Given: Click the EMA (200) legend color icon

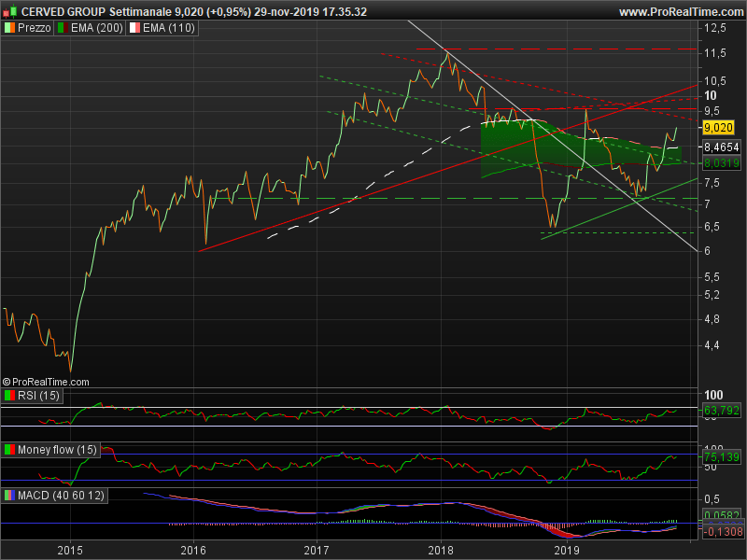Looking at the screenshot, I should (63, 28).
